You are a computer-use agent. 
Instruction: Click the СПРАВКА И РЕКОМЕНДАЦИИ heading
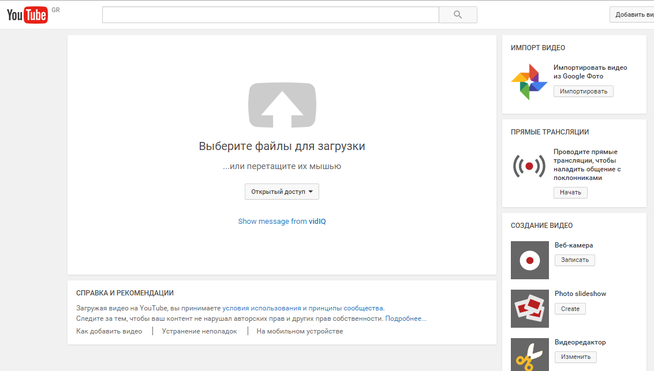point(125,293)
